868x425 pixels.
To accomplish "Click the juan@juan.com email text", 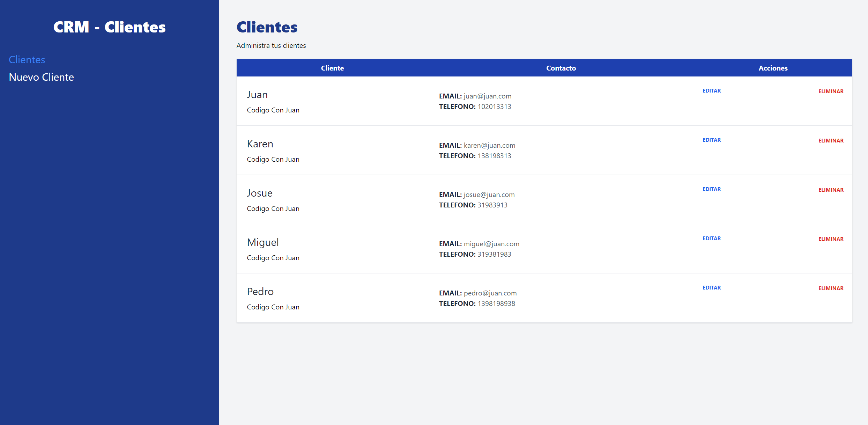I will tap(487, 96).
